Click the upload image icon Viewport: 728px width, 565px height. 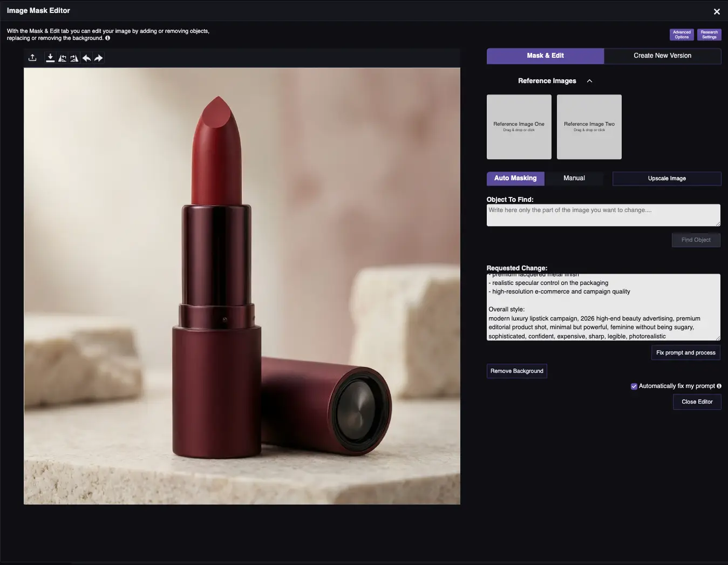click(32, 58)
